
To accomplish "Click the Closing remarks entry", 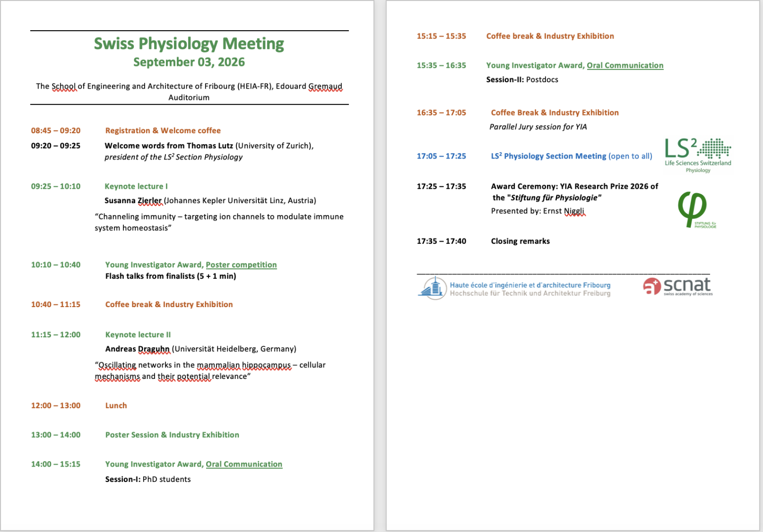I will pyautogui.click(x=520, y=241).
